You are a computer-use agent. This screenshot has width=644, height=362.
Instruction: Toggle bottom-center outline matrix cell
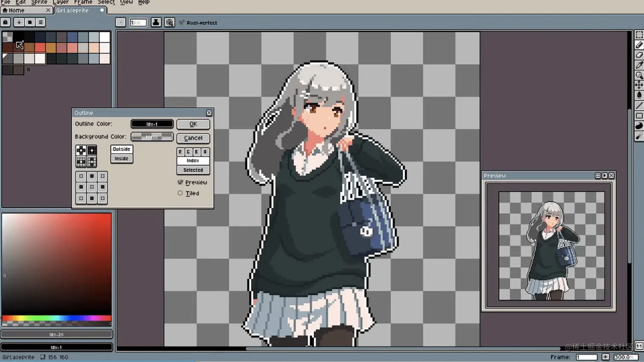92,198
